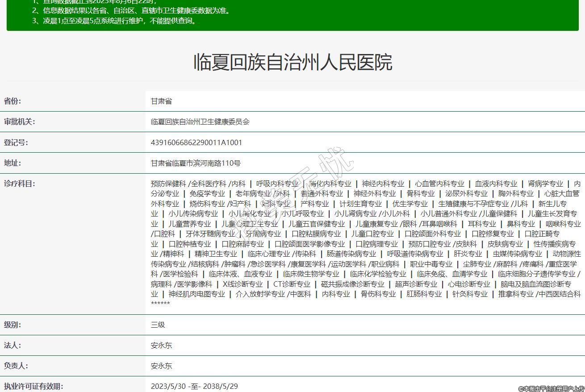Click the hospital name heading 临夏回族自治州人民医院

292,62
